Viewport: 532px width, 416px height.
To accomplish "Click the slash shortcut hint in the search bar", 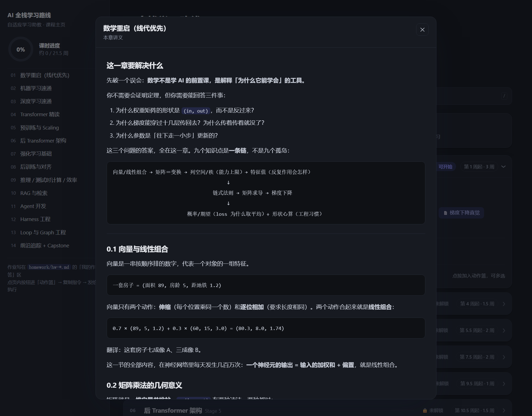I will point(504,96).
